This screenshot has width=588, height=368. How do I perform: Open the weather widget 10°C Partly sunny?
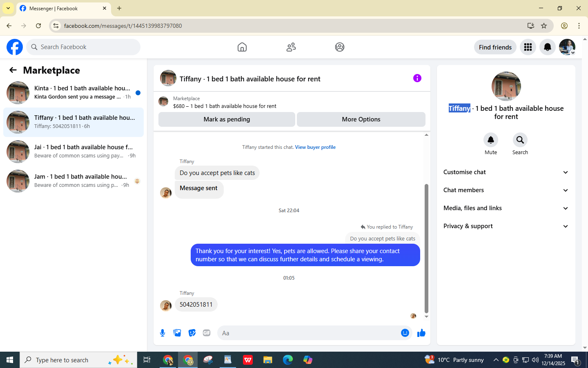(454, 360)
